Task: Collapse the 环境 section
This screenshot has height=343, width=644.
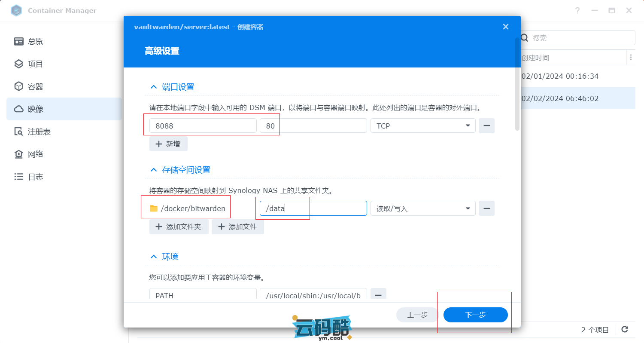Action: click(x=154, y=257)
